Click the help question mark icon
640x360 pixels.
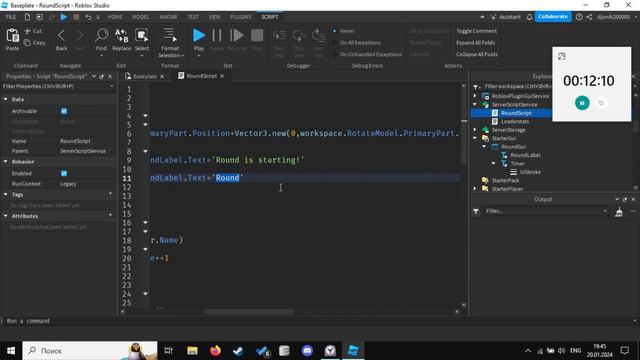click(x=579, y=17)
